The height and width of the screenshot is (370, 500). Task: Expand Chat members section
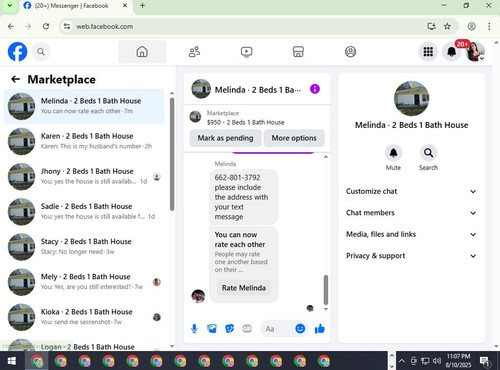pos(411,213)
